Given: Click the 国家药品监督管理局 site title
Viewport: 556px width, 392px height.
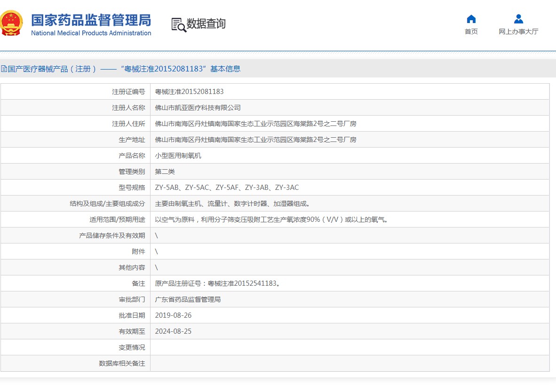Looking at the screenshot, I should coord(91,20).
